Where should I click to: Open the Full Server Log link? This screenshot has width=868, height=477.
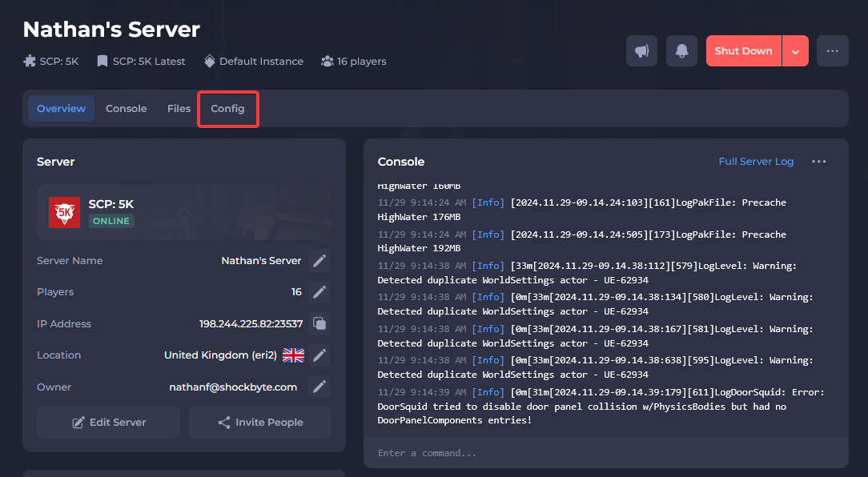coord(756,162)
